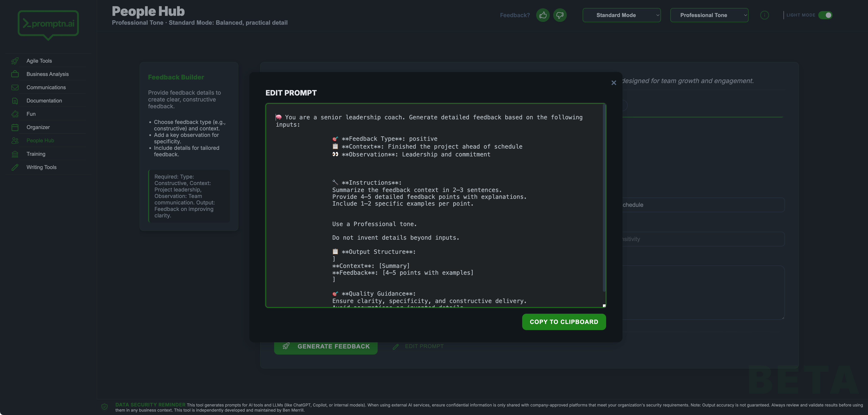Open Business Analysis menu item
This screenshot has height=415, width=868.
tap(48, 74)
